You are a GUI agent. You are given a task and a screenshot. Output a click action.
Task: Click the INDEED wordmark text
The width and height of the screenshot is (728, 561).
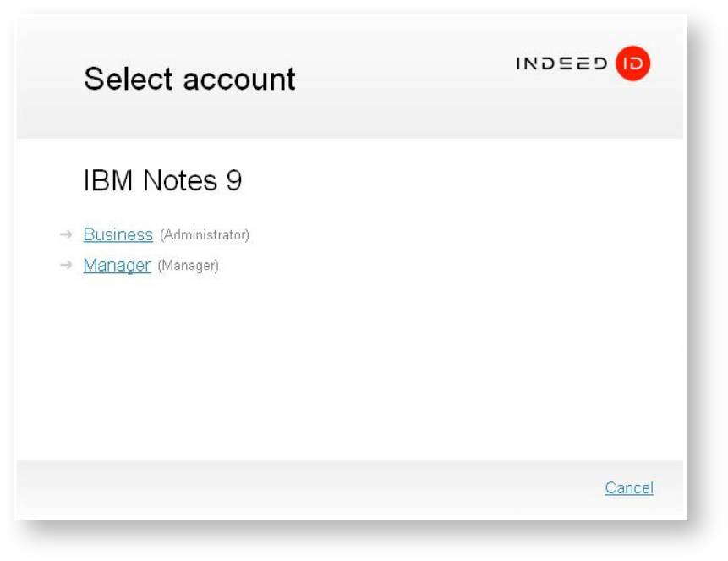click(561, 64)
